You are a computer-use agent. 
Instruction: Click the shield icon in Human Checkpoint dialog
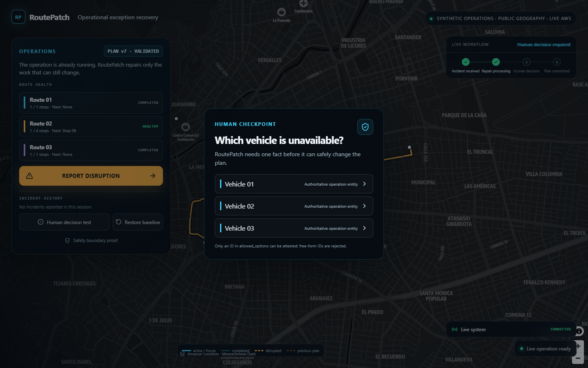tap(365, 127)
